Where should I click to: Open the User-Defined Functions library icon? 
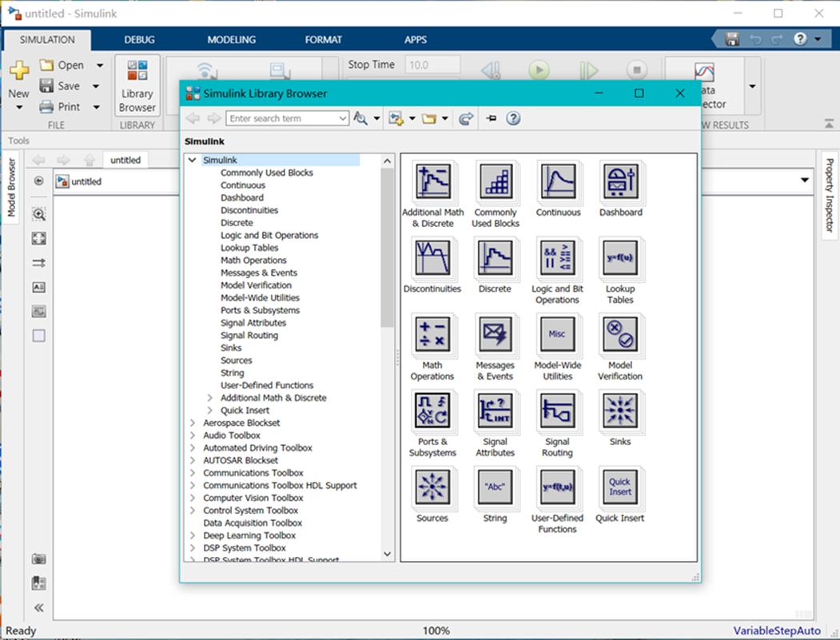pos(558,487)
